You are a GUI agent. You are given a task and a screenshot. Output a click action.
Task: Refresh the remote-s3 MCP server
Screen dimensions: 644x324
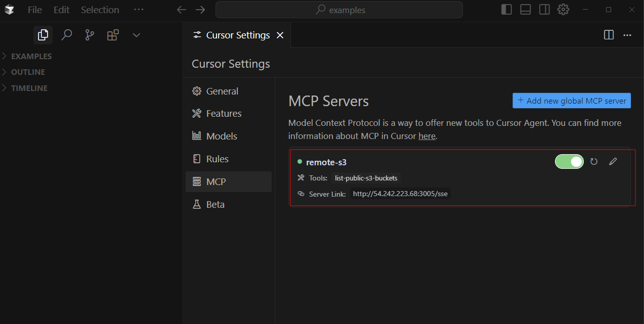tap(594, 162)
